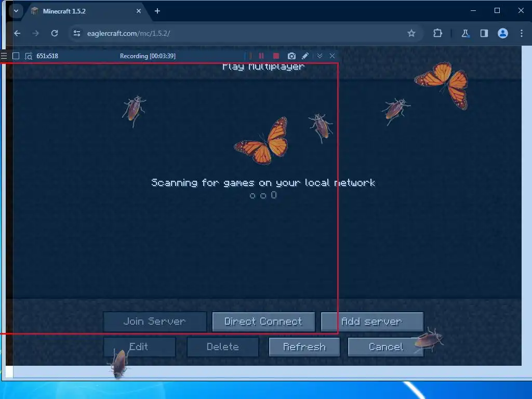Close the recording toolbar
The width and height of the screenshot is (532, 399).
tap(332, 56)
